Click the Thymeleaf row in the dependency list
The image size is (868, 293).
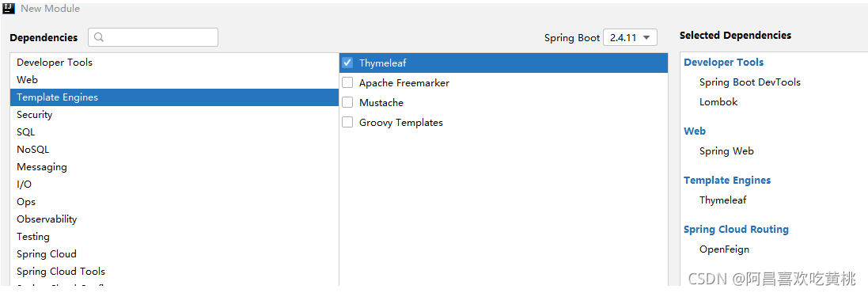504,63
